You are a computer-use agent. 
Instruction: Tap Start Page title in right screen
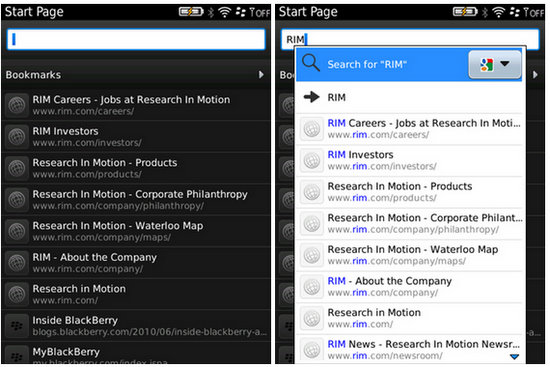tap(308, 12)
